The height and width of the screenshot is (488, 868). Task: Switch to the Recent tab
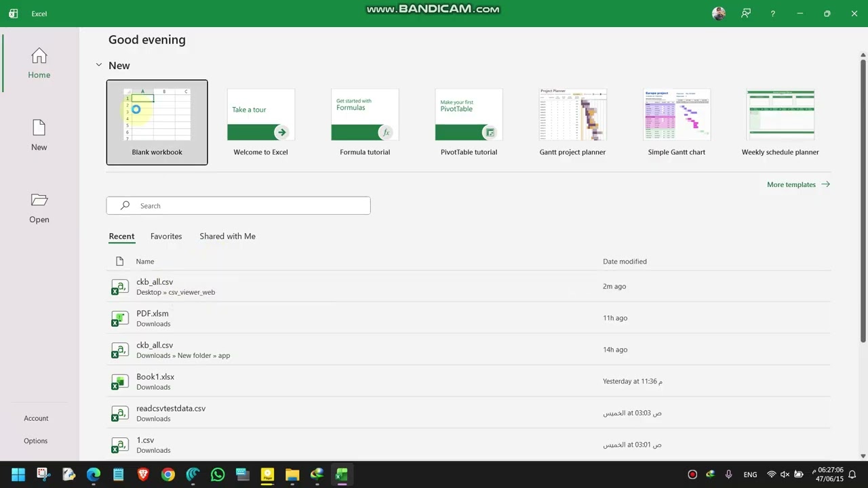click(x=121, y=236)
